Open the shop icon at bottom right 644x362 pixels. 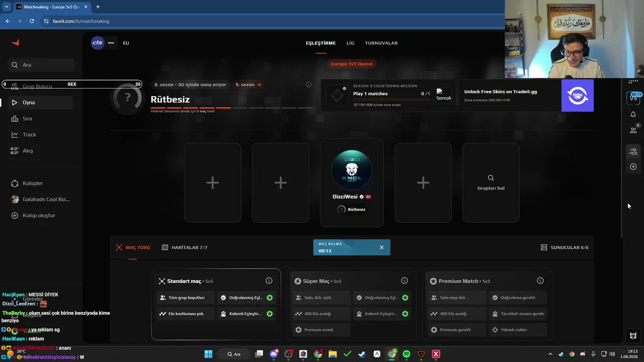pos(633,335)
